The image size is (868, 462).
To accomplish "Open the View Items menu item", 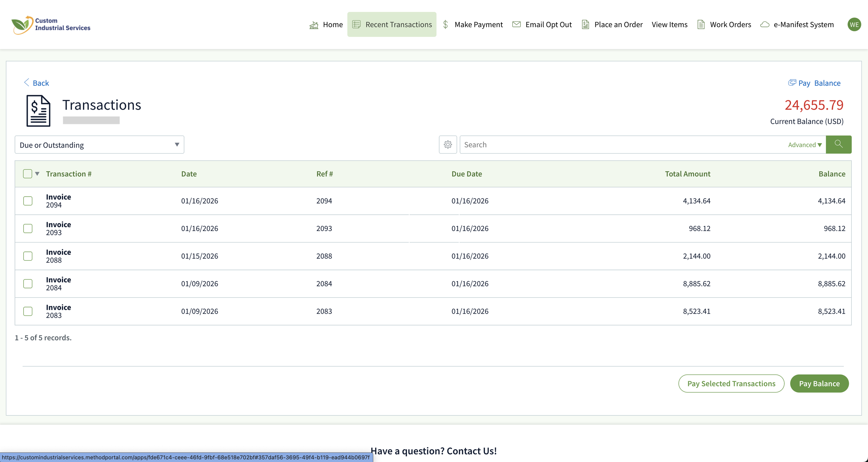I will 669,25.
